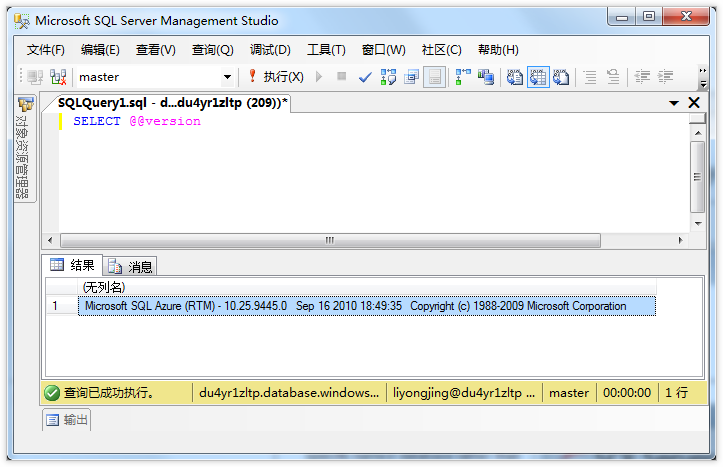Image resolution: width=723 pixels, height=467 pixels.
Task: Click the blue checkmark Parse icon
Action: coord(365,77)
